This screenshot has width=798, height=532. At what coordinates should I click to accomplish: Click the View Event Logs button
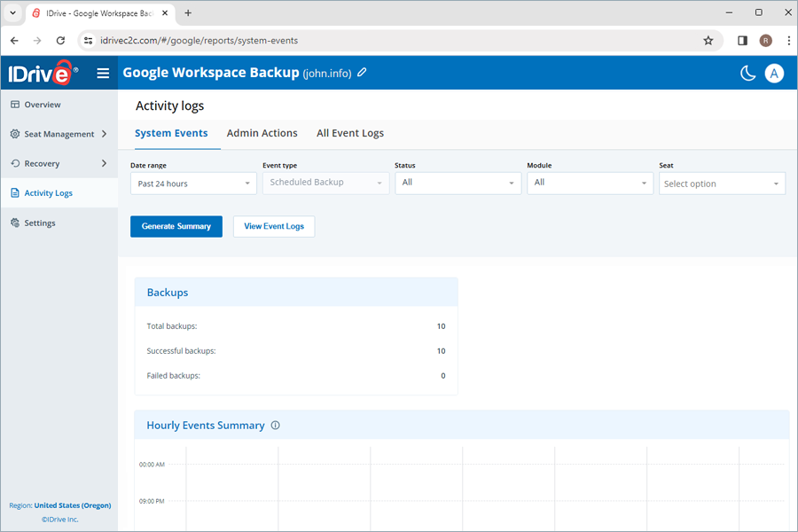pyautogui.click(x=274, y=226)
